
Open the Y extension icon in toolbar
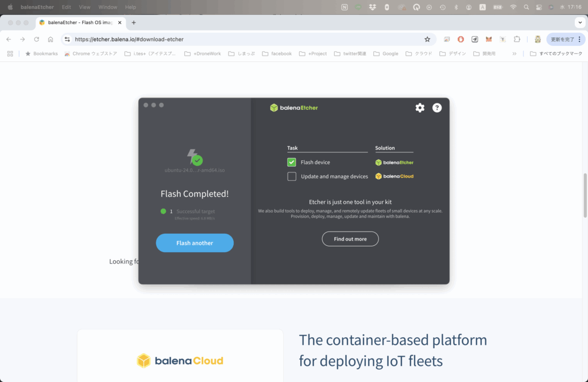(502, 39)
